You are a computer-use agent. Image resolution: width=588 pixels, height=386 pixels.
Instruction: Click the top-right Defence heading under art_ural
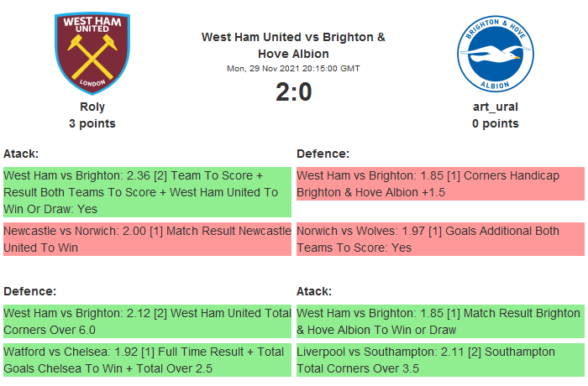point(323,154)
